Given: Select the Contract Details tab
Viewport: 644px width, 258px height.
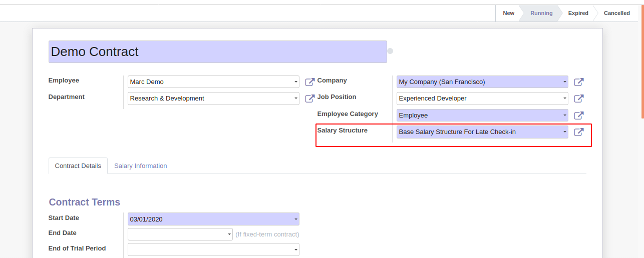Looking at the screenshot, I should [78, 166].
